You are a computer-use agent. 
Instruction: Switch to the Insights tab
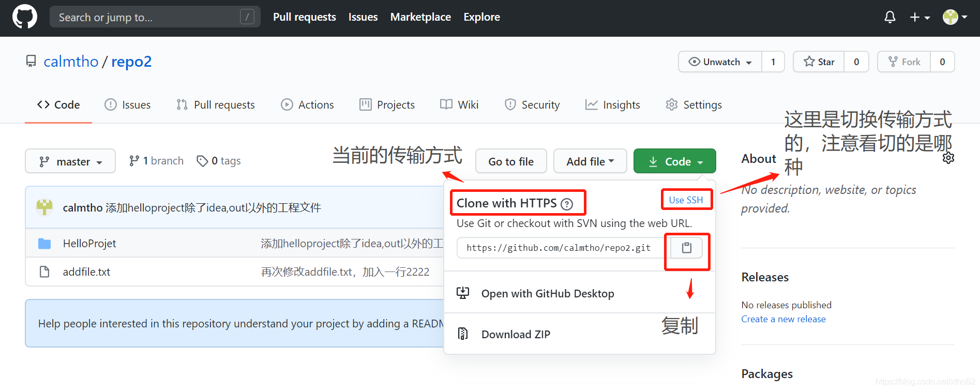point(612,105)
